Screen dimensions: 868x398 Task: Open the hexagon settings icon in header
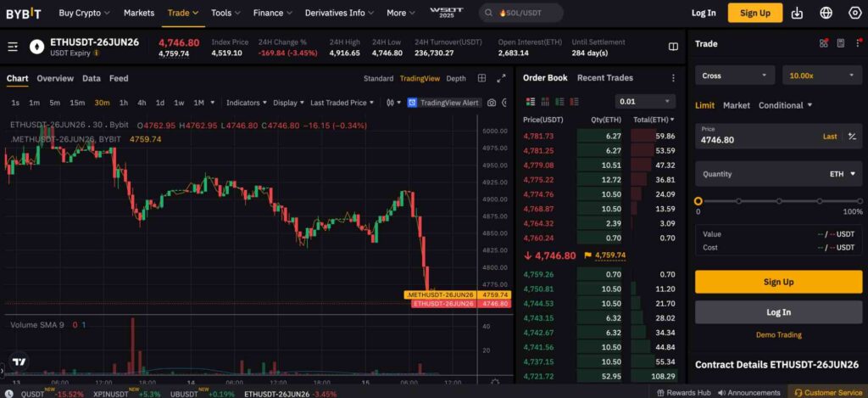[x=854, y=13]
